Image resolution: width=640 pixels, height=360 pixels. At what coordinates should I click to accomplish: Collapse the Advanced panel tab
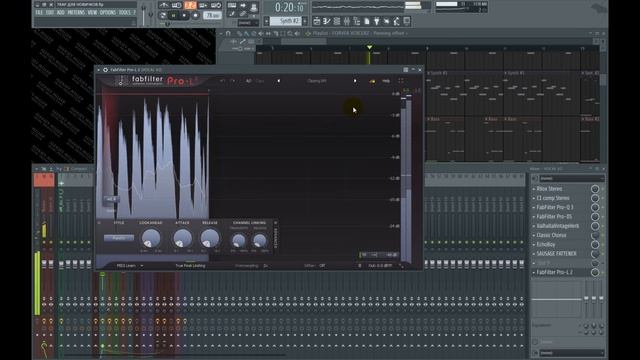coord(276,237)
